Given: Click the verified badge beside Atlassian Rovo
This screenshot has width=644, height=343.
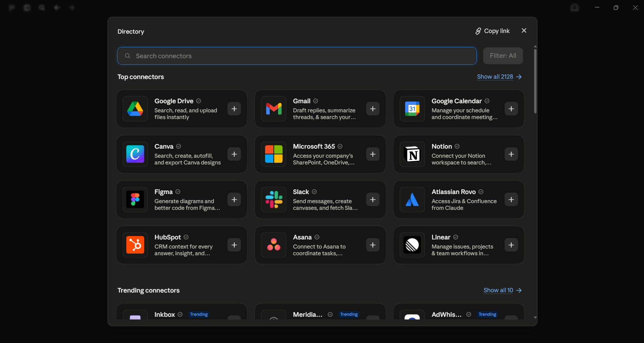Looking at the screenshot, I should click(481, 192).
